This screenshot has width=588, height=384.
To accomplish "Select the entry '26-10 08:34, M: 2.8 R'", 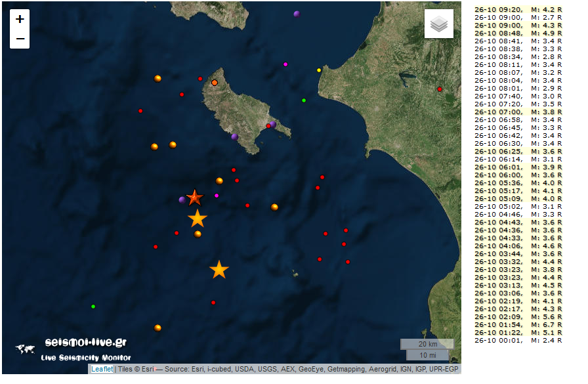I will pyautogui.click(x=518, y=57).
